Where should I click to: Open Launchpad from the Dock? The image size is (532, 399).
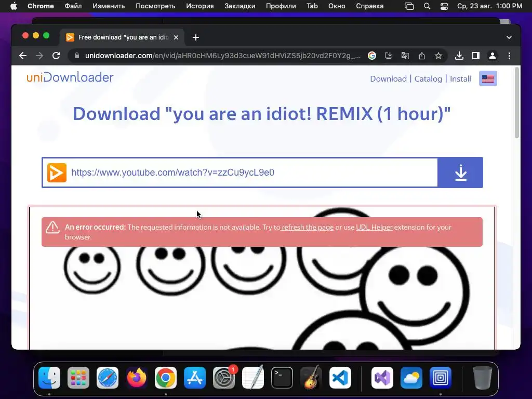78,378
